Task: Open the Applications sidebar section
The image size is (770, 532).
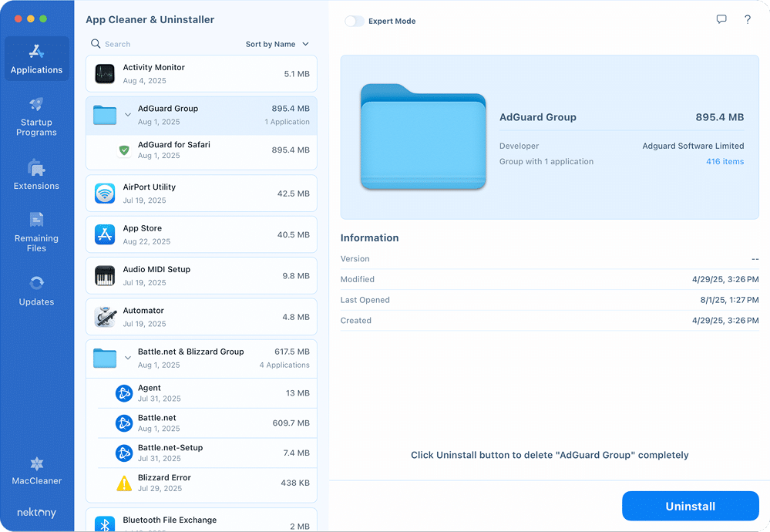Action: point(36,59)
